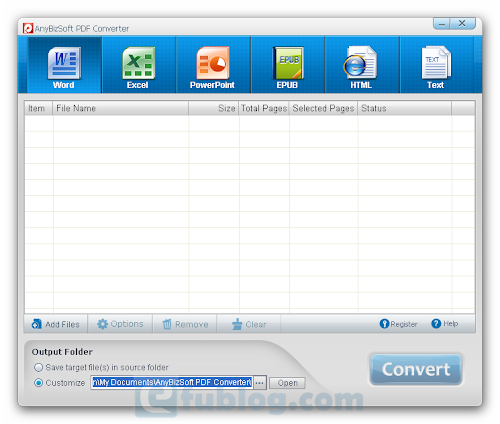The image size is (500, 424).
Task: Select Save target file(s) in source folder
Action: click(x=101, y=367)
